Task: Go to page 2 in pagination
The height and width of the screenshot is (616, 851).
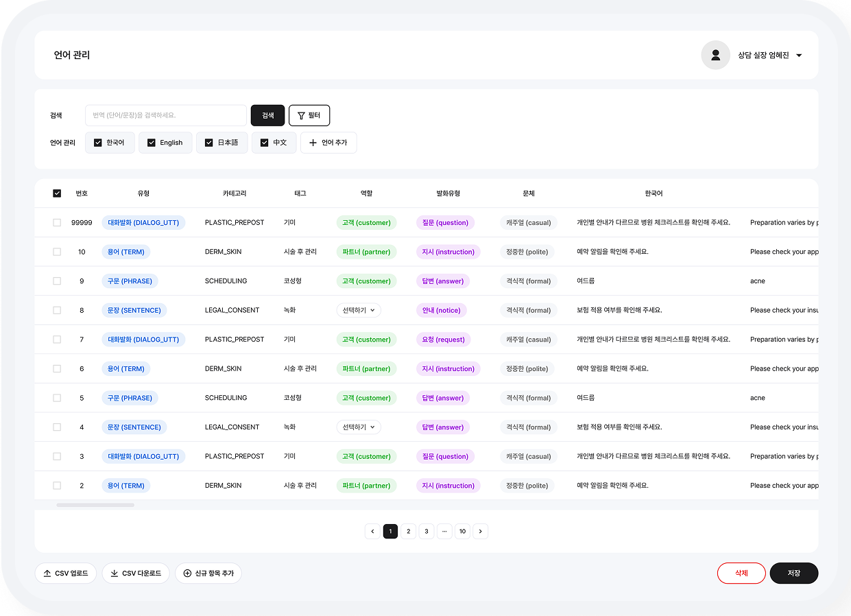Action: [408, 531]
